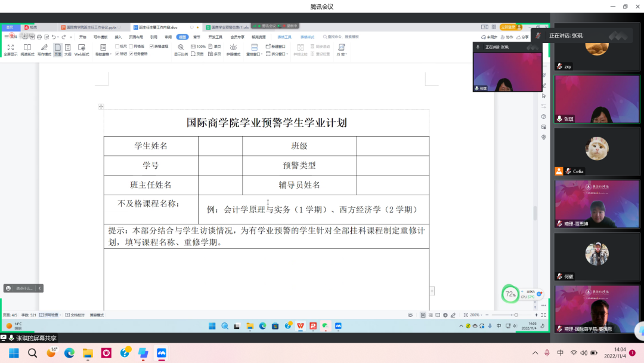644x363 pixels.
Task: Click 文档校对 in the status bar
Action: 75,315
